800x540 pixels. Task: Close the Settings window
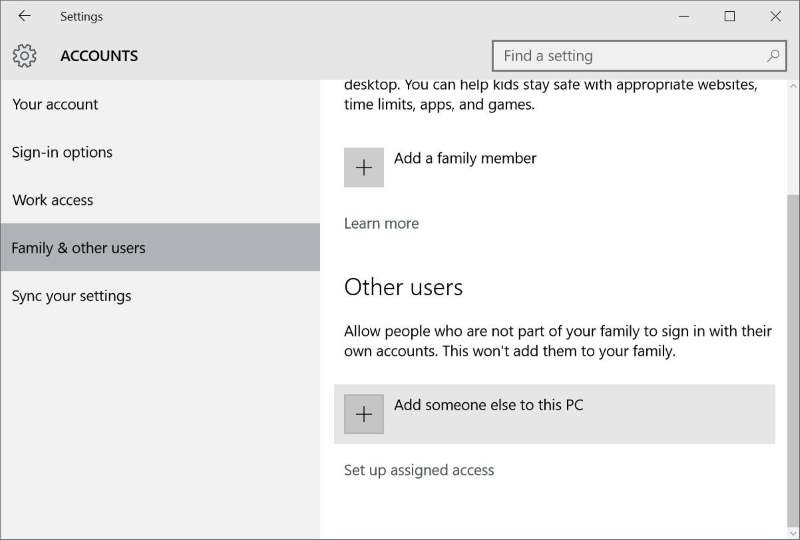[776, 16]
